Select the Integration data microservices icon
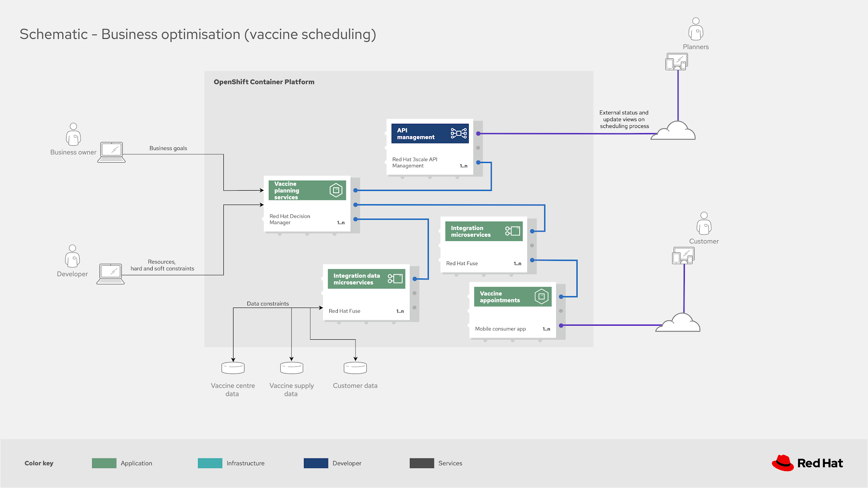This screenshot has height=488, width=868. (395, 278)
